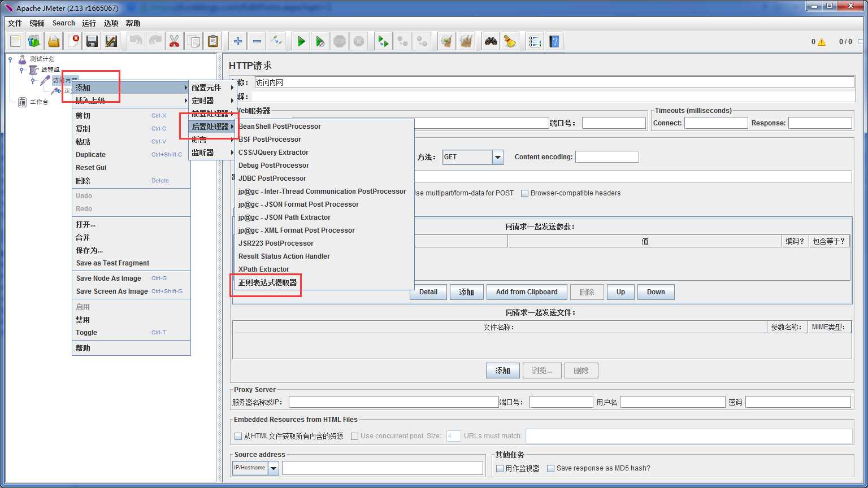The width and height of the screenshot is (868, 488).
Task: Click the Copy toolbar icon
Action: (193, 41)
